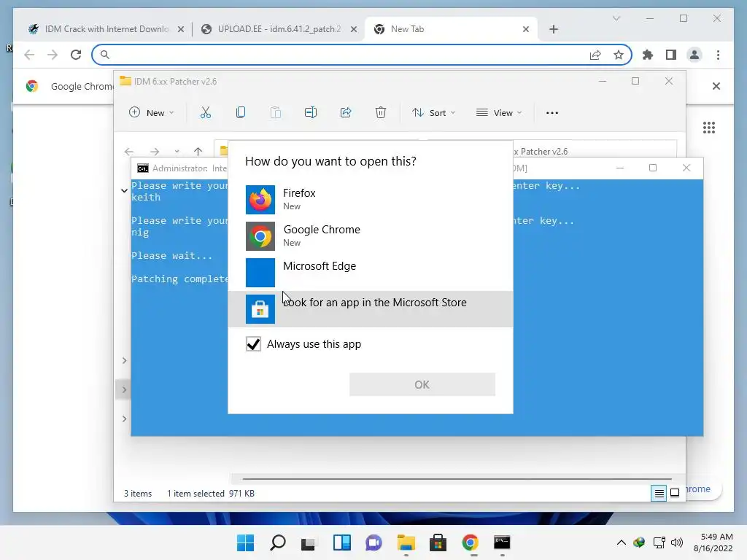The height and width of the screenshot is (560, 747).
Task: Go forward in Chrome
Action: pyautogui.click(x=53, y=55)
